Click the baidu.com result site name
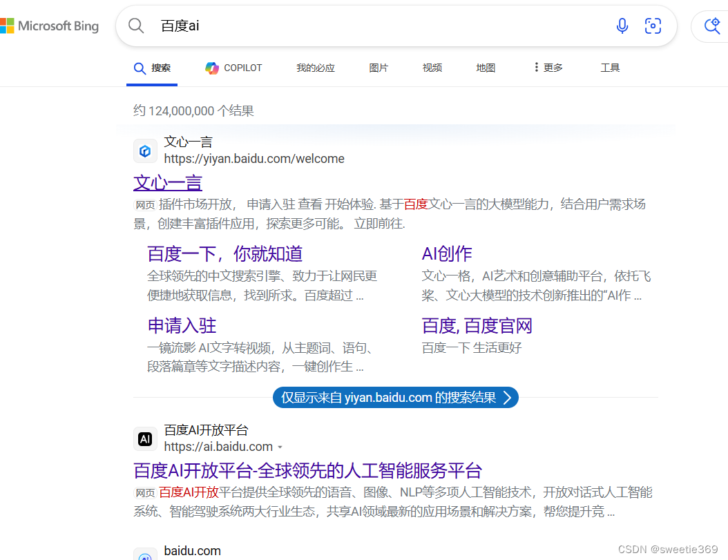The width and height of the screenshot is (728, 560). tap(192, 551)
